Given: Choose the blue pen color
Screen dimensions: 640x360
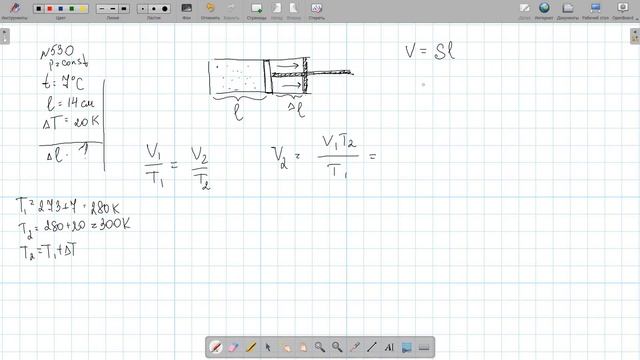Looking at the screenshot, I should tap(61, 9).
